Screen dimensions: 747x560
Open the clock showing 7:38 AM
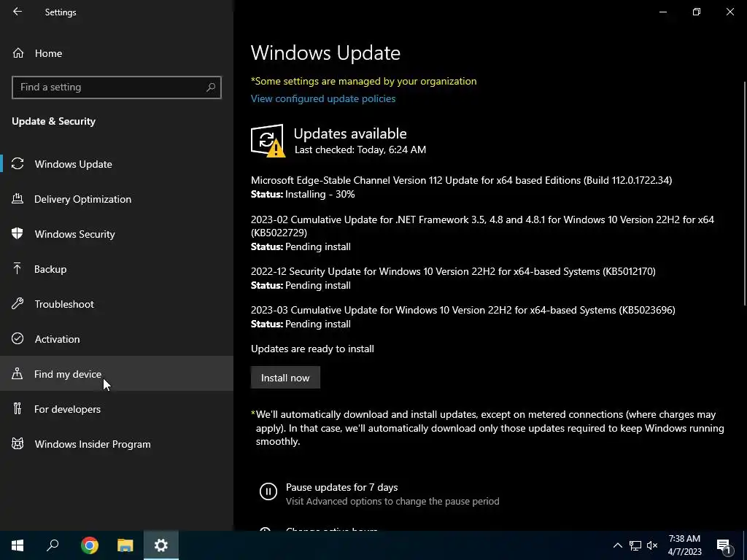click(x=684, y=545)
